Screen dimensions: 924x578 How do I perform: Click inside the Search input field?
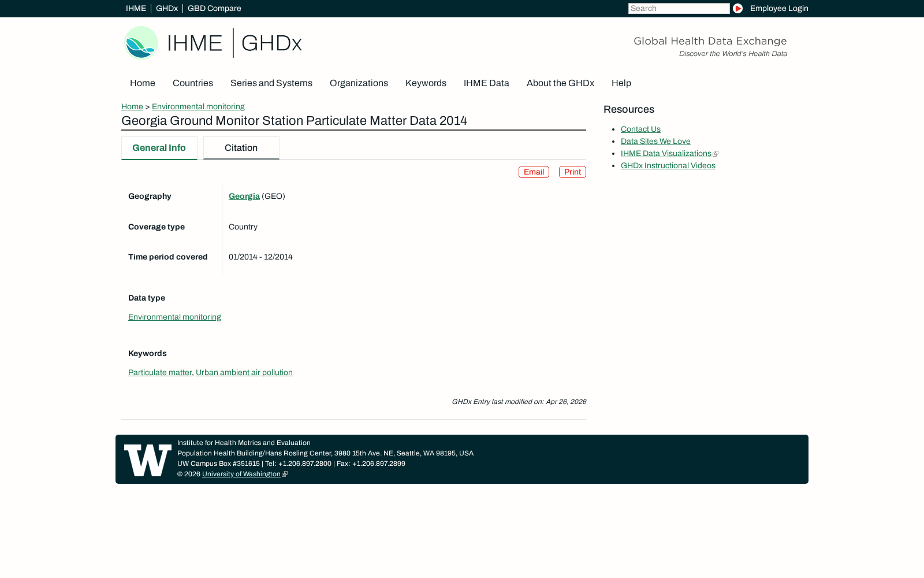click(679, 9)
